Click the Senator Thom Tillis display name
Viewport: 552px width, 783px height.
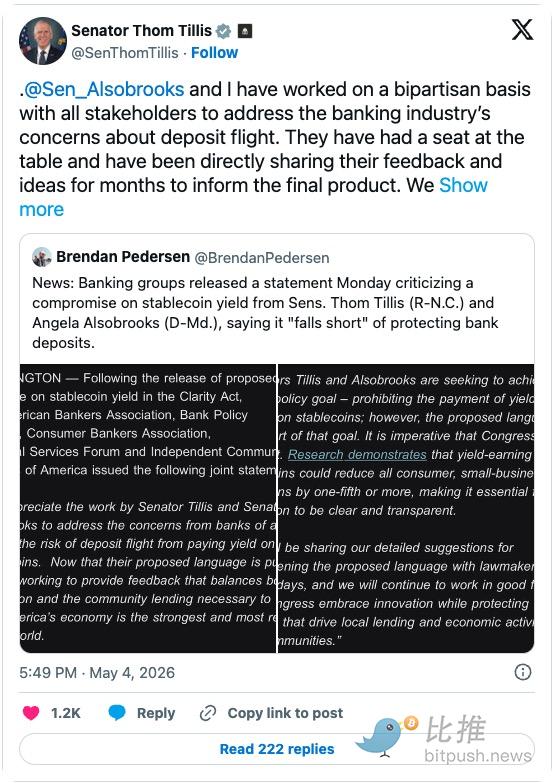pyautogui.click(x=141, y=30)
